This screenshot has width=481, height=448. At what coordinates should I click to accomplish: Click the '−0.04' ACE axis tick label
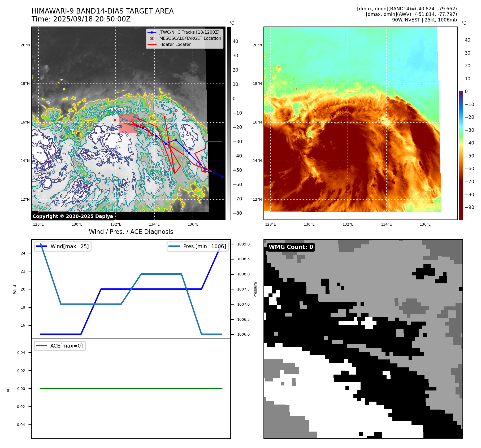tap(20, 425)
